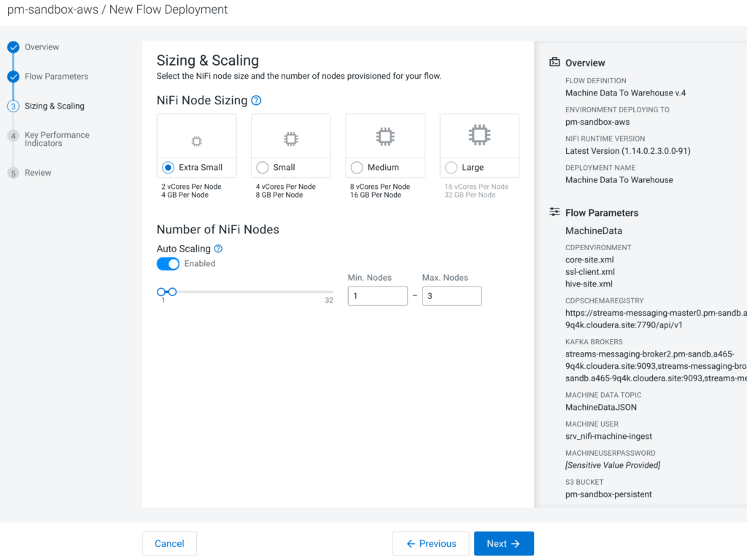Click the NiFi Node Sizing help icon
Screen dimensions: 747x560
pos(256,101)
